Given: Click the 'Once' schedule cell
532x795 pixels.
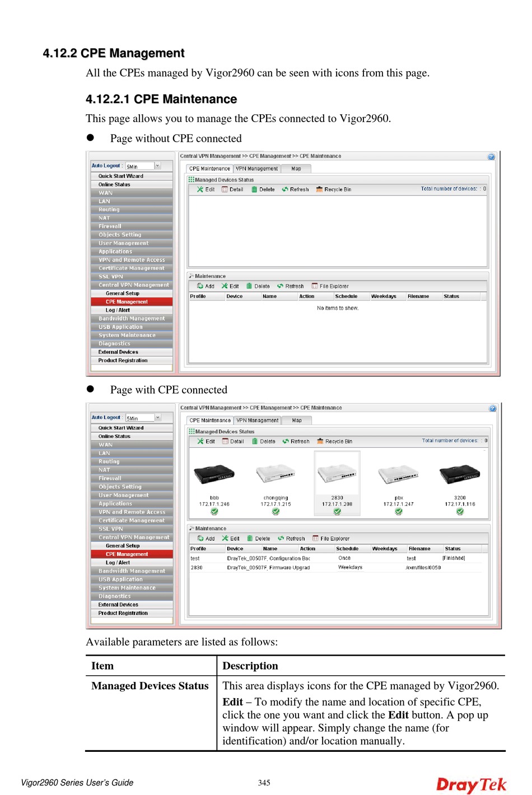Looking at the screenshot, I should pos(344,558).
